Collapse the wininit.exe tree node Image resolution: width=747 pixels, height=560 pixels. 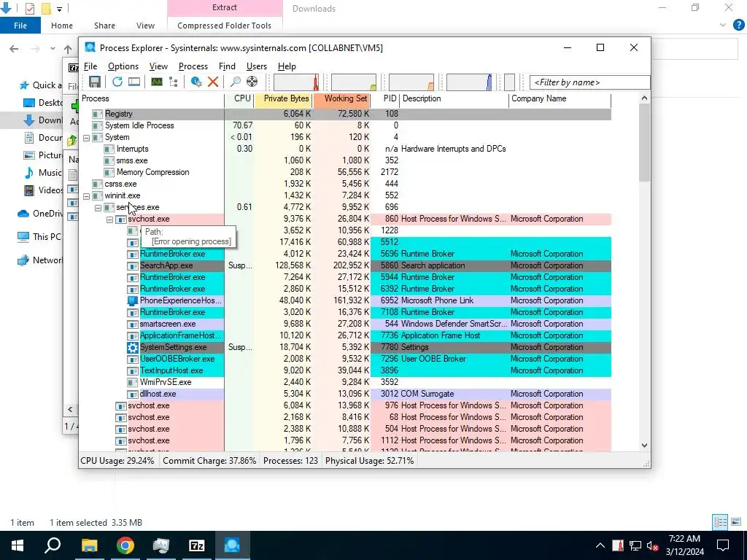click(86, 196)
